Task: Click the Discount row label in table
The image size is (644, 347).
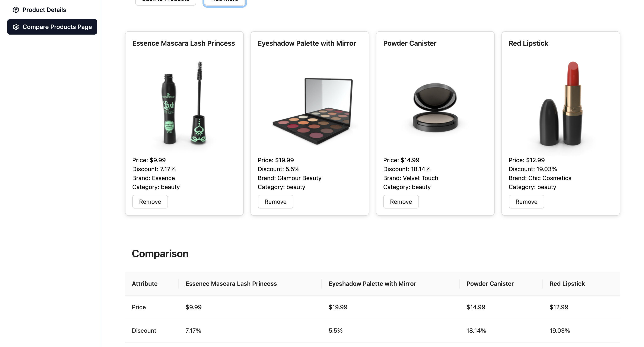Action: tap(144, 331)
